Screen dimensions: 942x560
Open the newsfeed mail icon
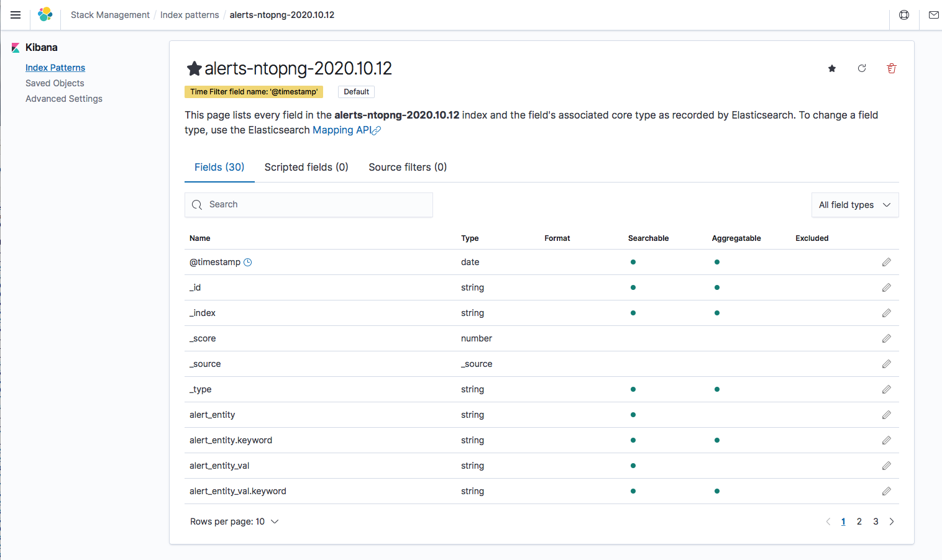[x=933, y=15]
